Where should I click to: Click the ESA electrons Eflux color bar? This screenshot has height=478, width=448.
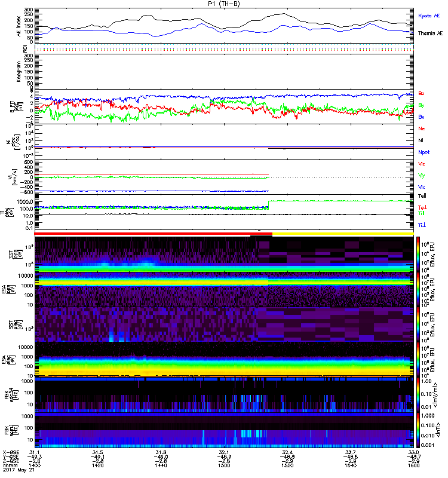pos(418,360)
